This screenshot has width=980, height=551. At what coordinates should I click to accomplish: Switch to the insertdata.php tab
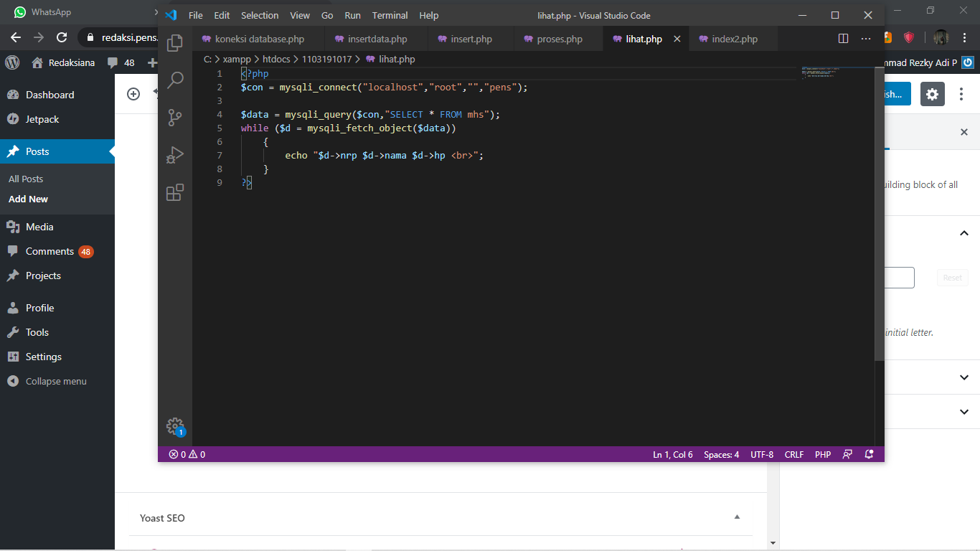coord(377,39)
